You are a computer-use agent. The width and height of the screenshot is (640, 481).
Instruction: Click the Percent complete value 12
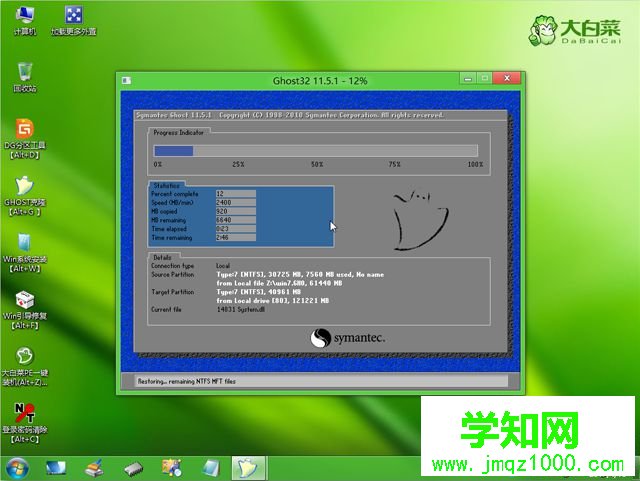click(236, 194)
